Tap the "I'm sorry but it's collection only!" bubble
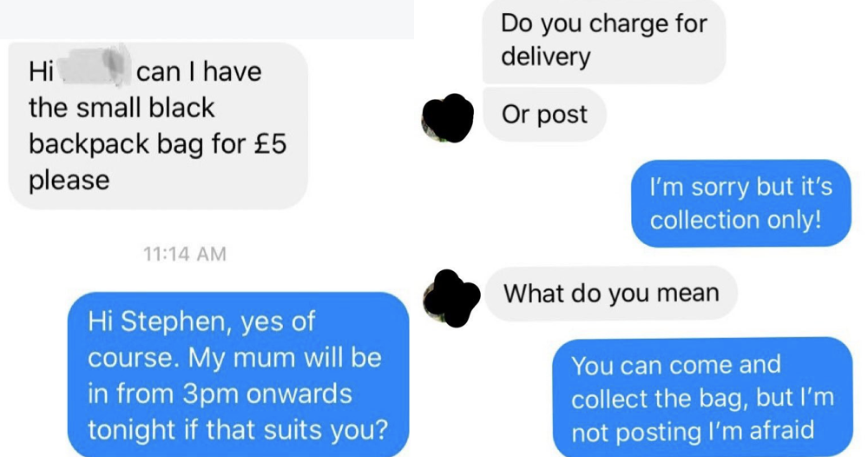Image resolution: width=868 pixels, height=457 pixels. (741, 203)
